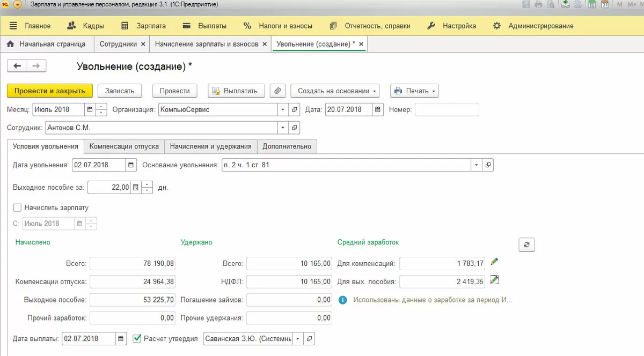Open calendar picker for Месяц field
644x356 pixels.
pyautogui.click(x=90, y=109)
